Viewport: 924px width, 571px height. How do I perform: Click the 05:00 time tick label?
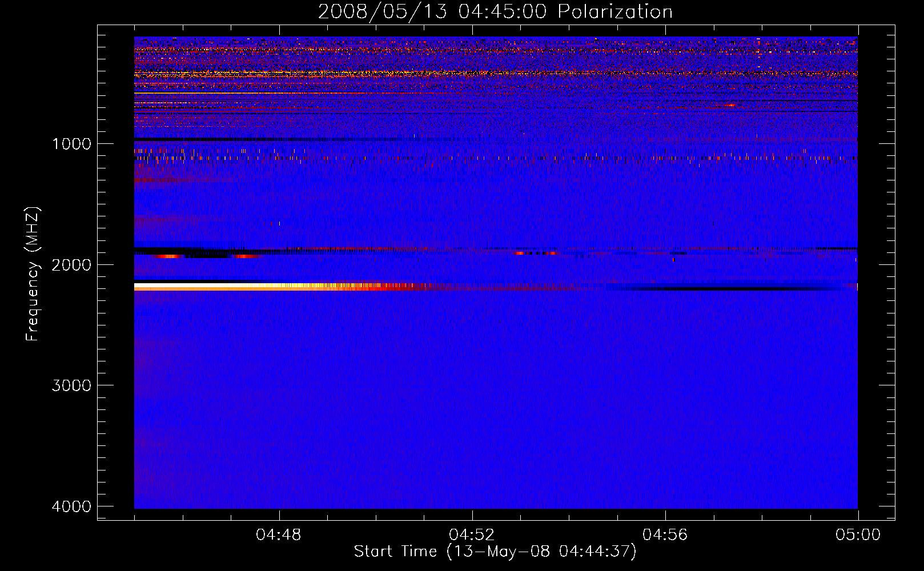[858, 535]
